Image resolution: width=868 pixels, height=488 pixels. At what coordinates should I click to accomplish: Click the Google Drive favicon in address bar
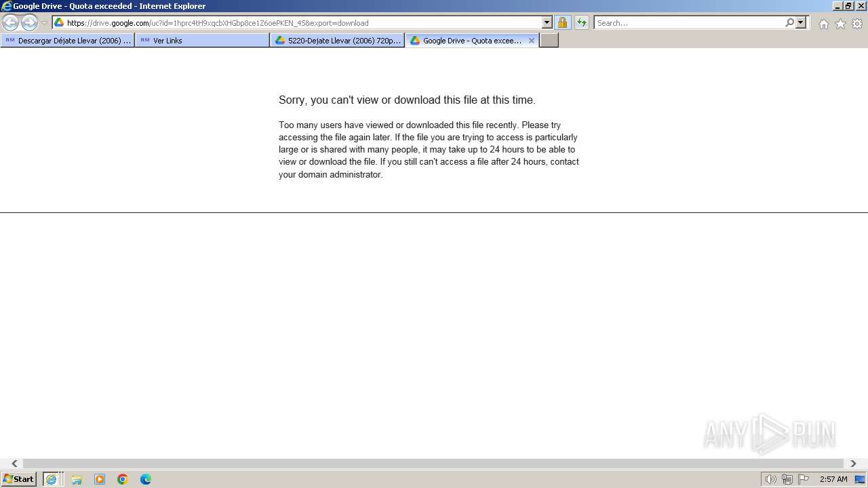59,22
